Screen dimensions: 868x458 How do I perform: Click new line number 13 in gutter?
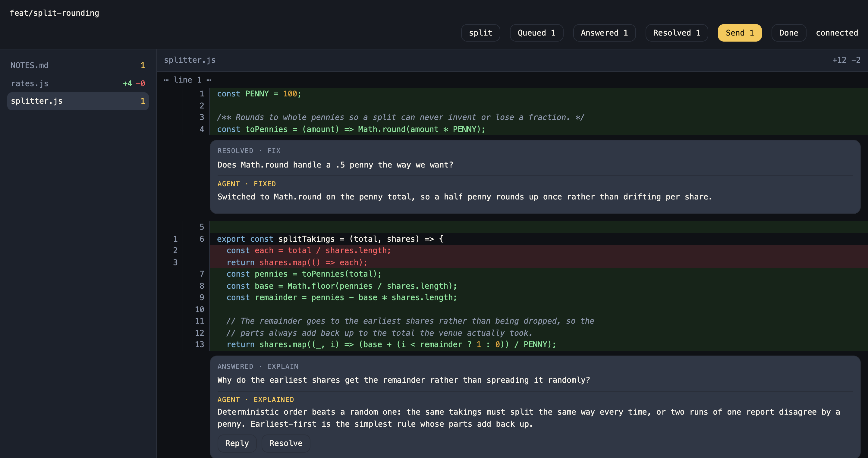(200, 344)
